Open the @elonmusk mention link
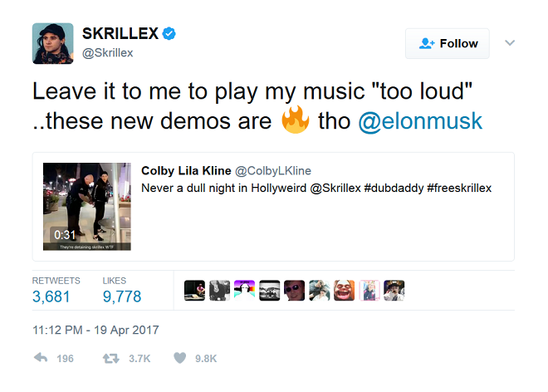This screenshot has height=392, width=548. (x=420, y=121)
